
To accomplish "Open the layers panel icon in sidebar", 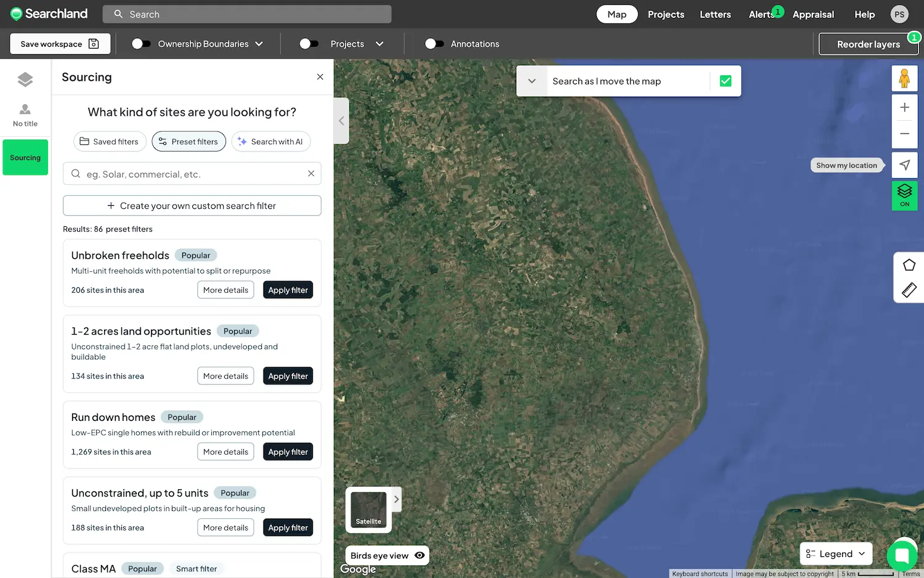I will pos(25,79).
